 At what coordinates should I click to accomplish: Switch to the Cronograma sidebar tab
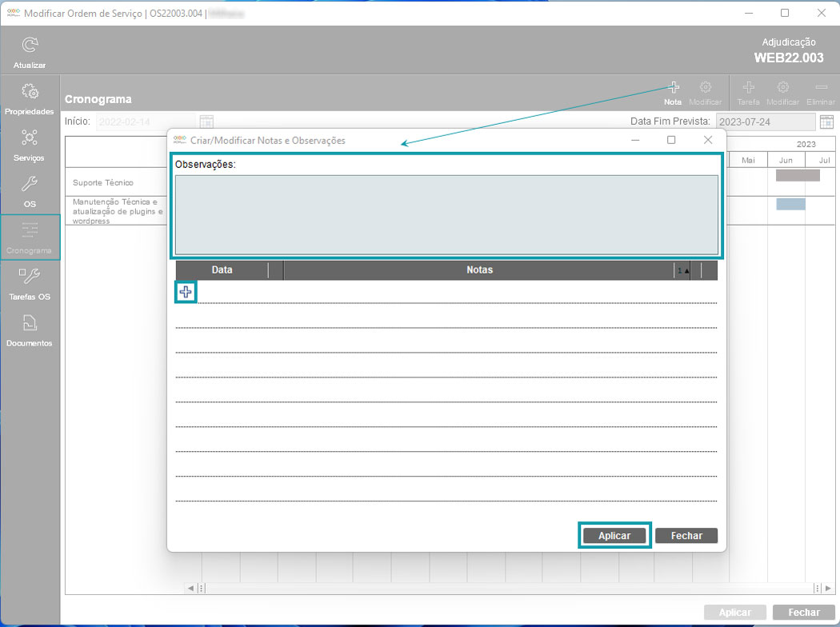point(30,237)
